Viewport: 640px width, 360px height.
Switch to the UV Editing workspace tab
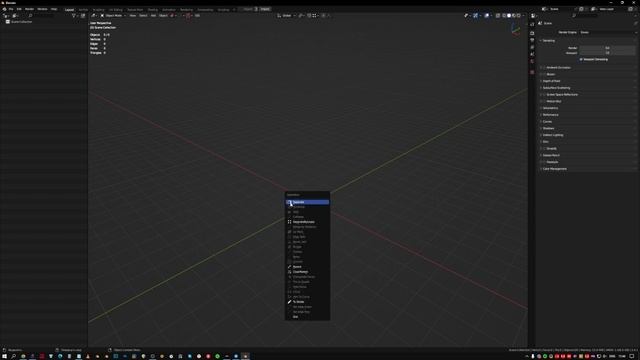(116, 9)
